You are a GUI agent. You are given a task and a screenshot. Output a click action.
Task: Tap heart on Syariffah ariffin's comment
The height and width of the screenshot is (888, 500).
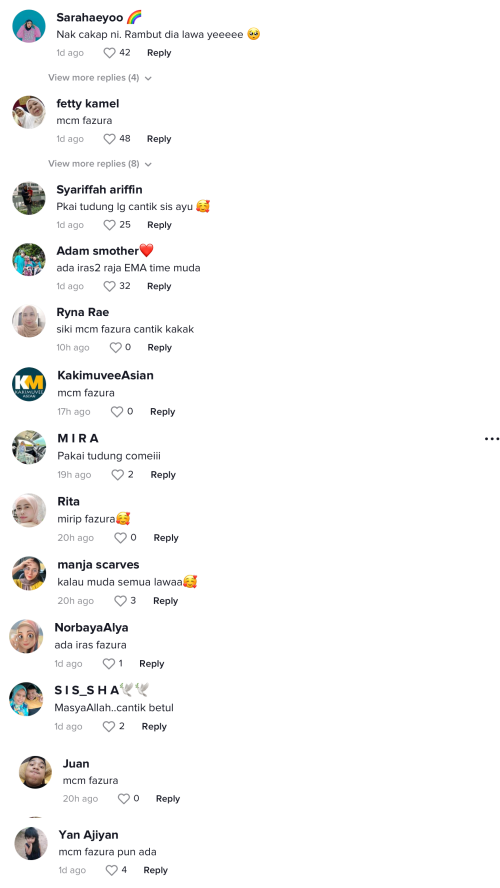109,225
